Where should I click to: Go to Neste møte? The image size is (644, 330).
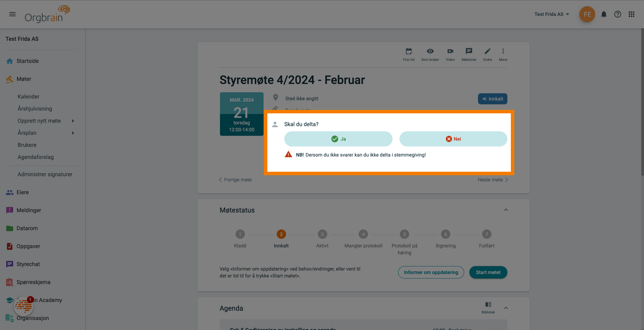tap(493, 180)
